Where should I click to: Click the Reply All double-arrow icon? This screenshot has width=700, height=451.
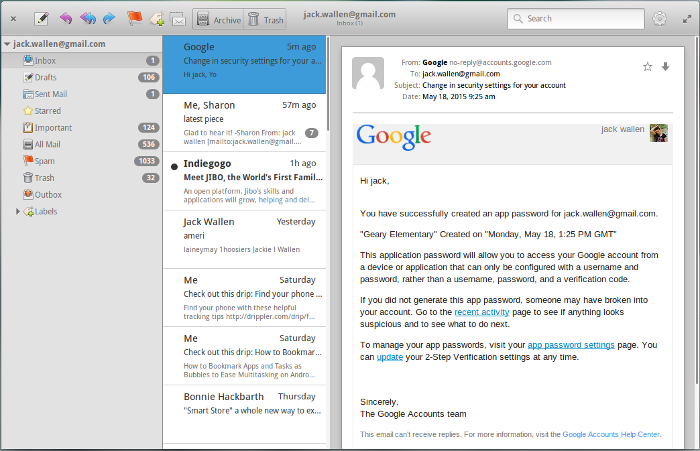pyautogui.click(x=88, y=19)
